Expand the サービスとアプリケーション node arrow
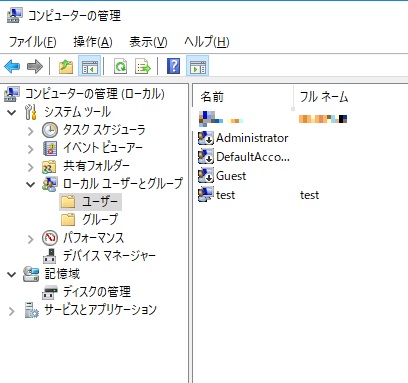Screen dimensions: 408x383 click(x=12, y=311)
